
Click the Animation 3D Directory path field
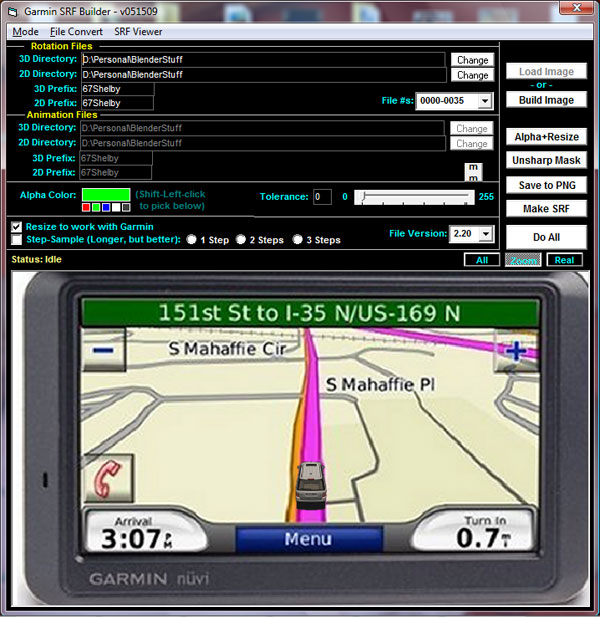pyautogui.click(x=262, y=128)
